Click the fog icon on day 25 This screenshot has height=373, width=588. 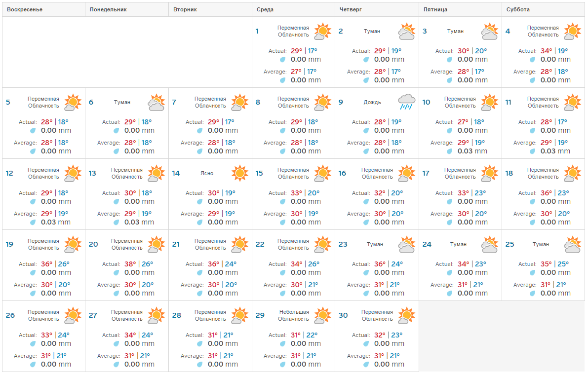(573, 245)
